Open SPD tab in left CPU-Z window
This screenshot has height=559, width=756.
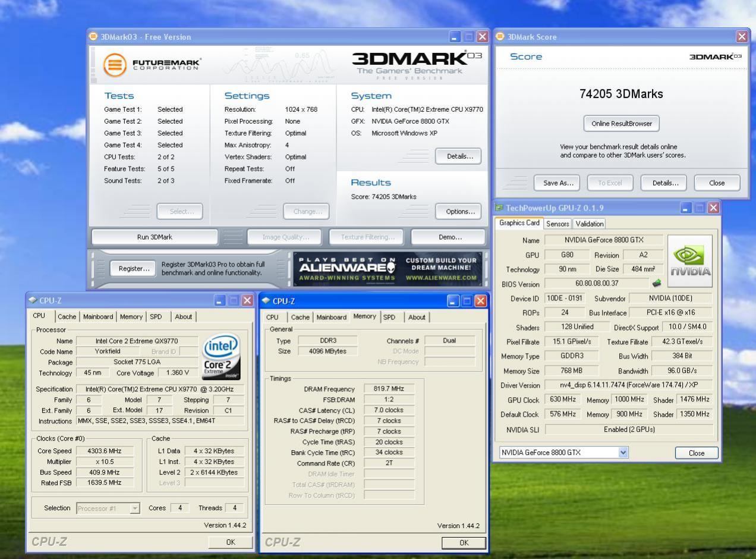click(156, 316)
